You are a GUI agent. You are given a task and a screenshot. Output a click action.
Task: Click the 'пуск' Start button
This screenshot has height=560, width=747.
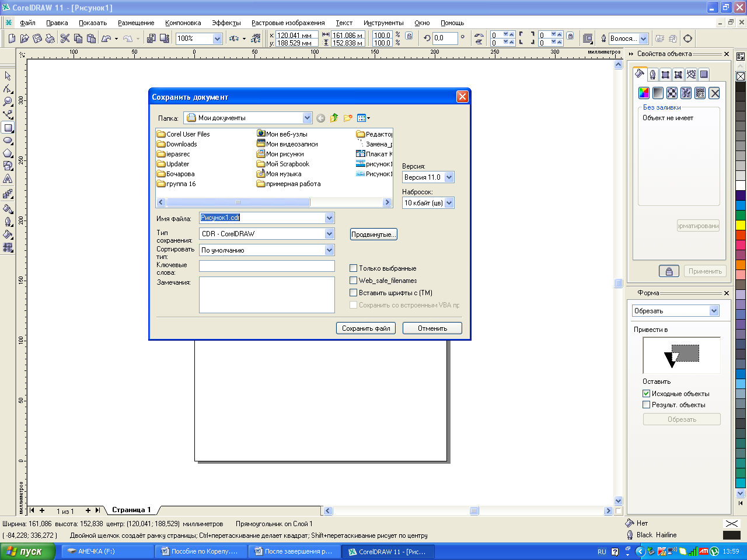pos(27,551)
